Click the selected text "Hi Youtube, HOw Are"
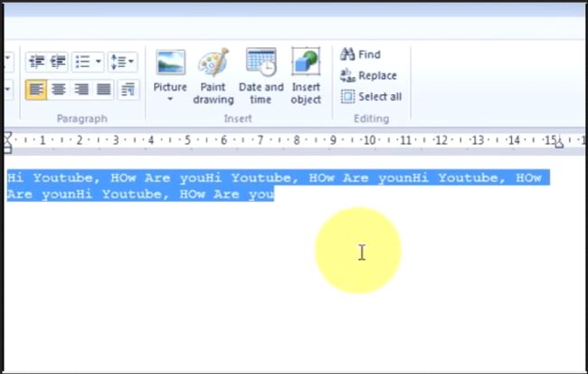 point(89,177)
